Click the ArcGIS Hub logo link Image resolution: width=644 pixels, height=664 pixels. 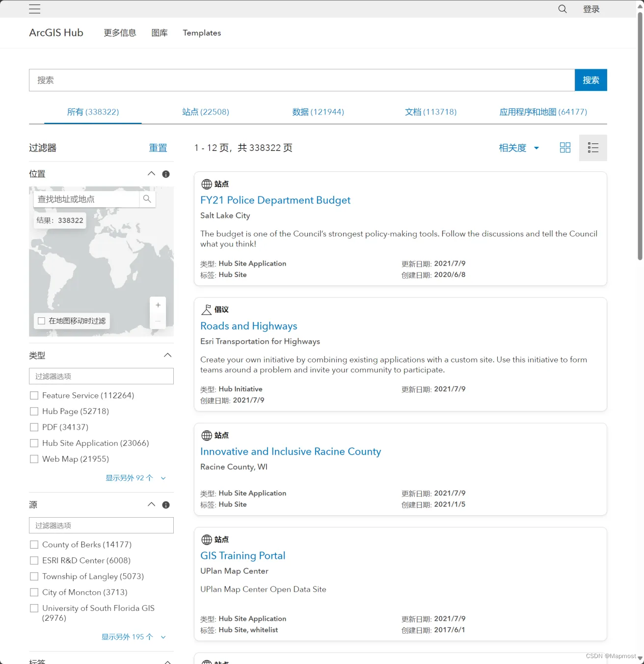point(56,32)
